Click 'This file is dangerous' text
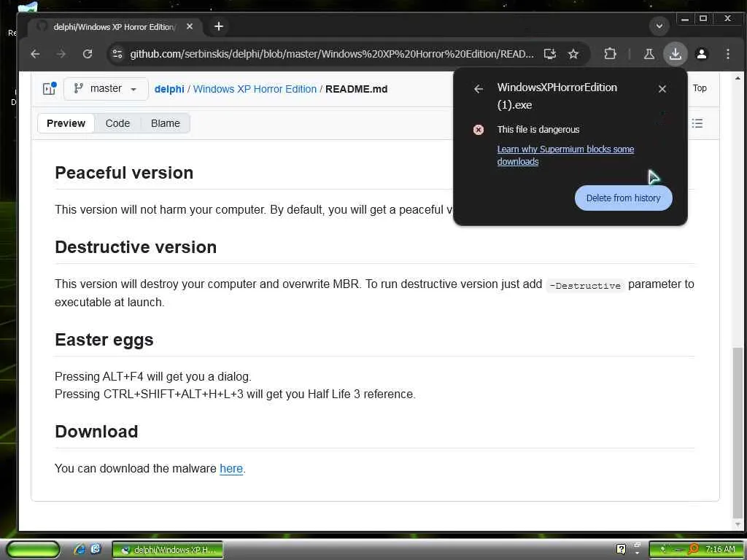747x560 pixels. 538,130
